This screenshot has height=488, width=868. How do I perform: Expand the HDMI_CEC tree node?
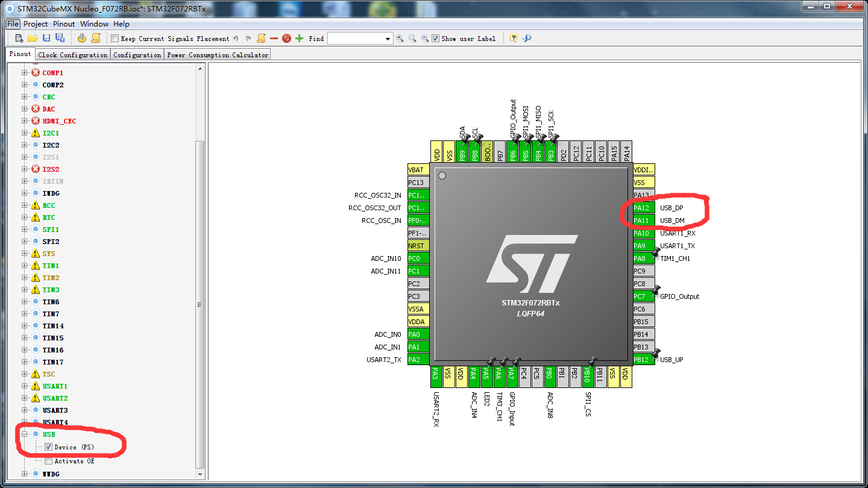click(x=25, y=121)
